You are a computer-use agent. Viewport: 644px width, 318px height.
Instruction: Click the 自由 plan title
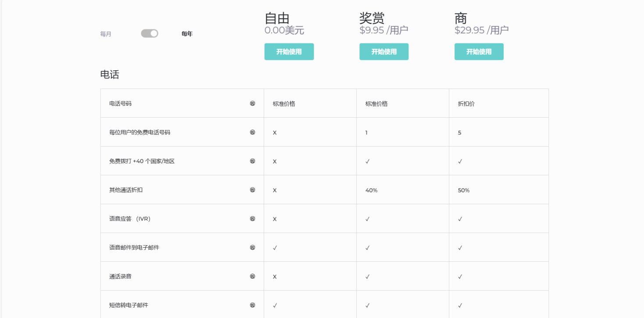click(277, 18)
